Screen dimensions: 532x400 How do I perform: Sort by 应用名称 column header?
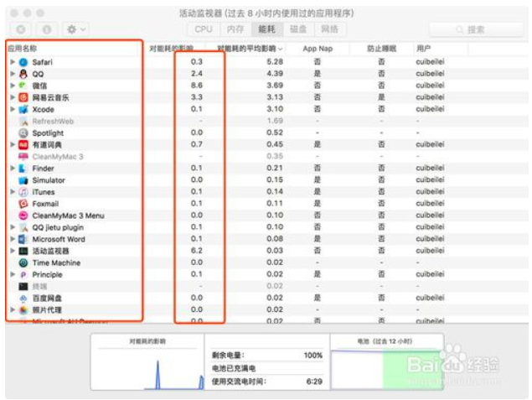coord(73,49)
